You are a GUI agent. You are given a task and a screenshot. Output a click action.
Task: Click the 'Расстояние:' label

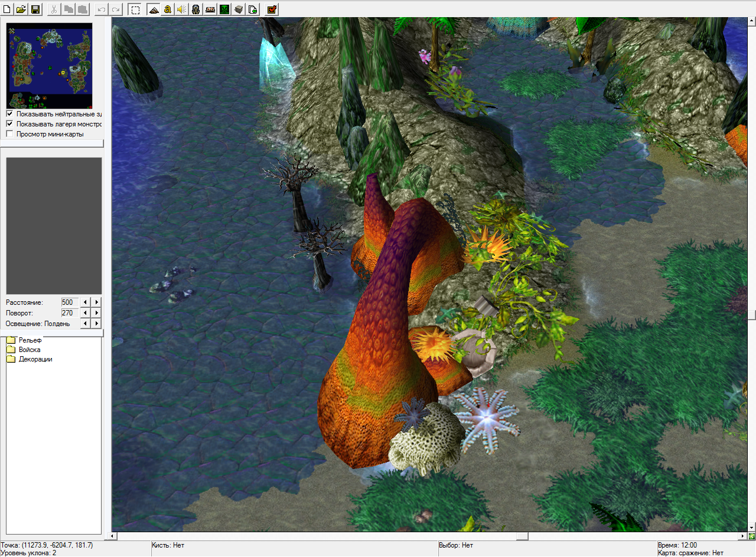click(x=25, y=302)
